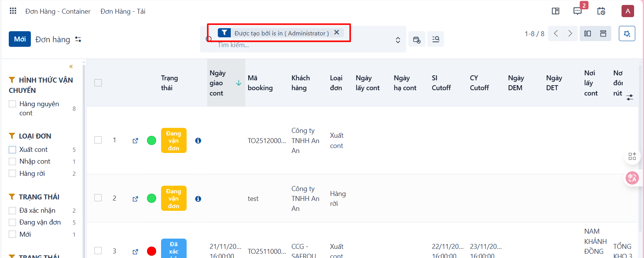Click the info icon in row 2
Image resolution: width=644 pixels, height=258 pixels.
coord(198,199)
